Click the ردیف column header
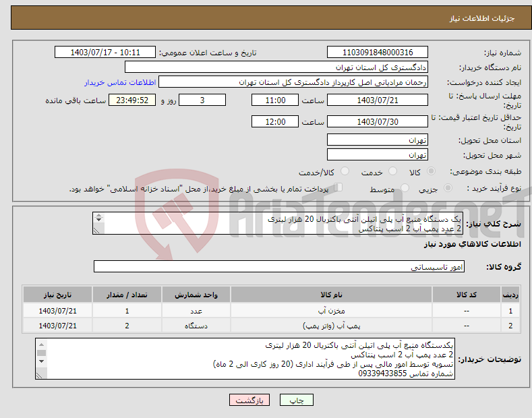 510,295
